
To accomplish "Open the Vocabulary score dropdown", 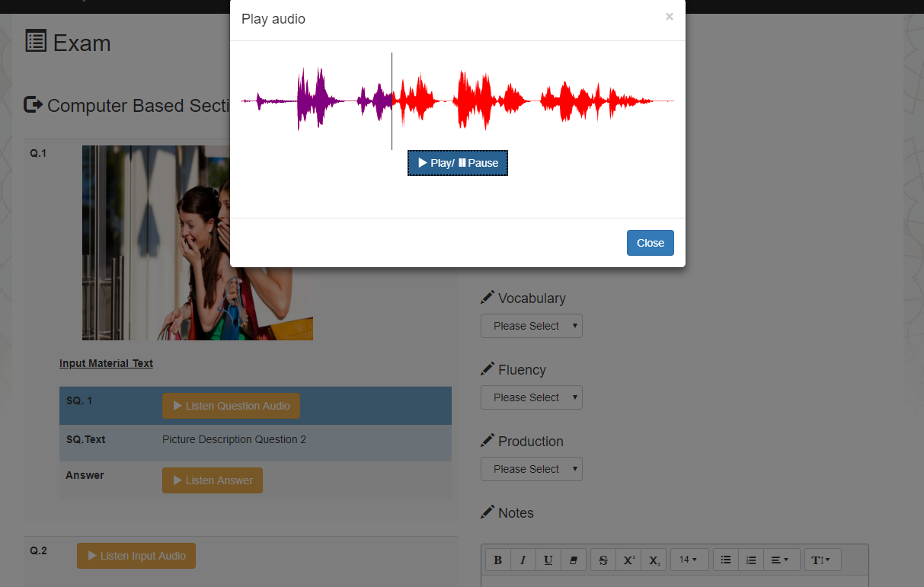I will 531,326.
